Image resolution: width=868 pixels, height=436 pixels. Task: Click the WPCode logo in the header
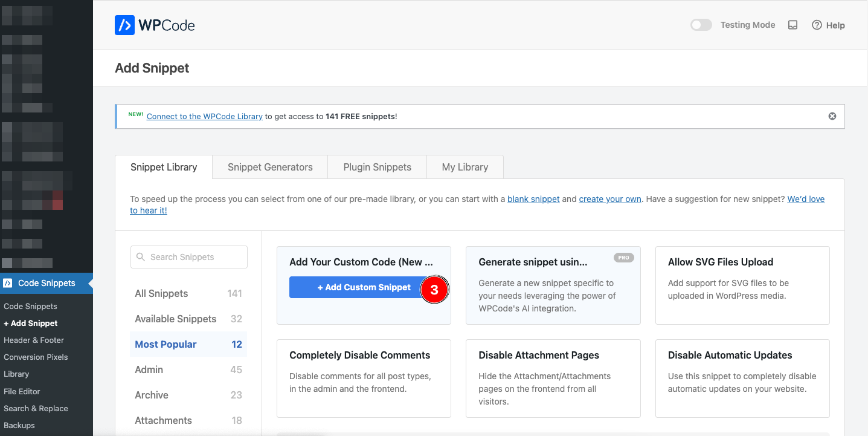[155, 25]
